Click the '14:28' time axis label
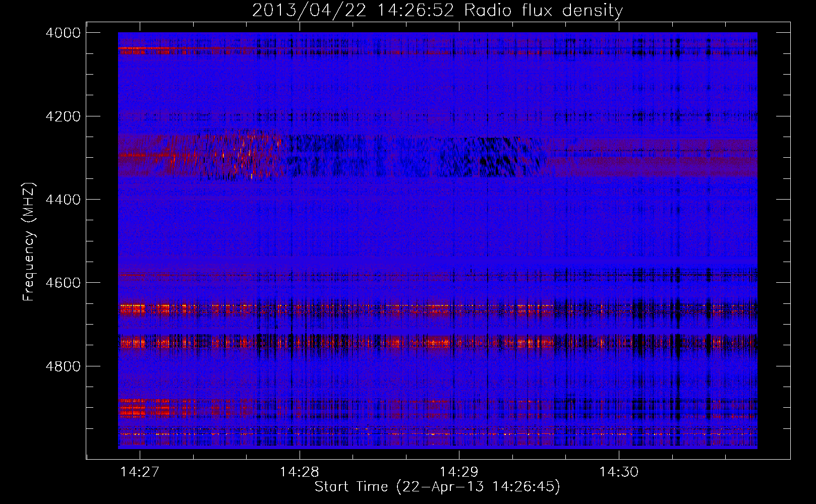The image size is (816, 504). pos(300,472)
